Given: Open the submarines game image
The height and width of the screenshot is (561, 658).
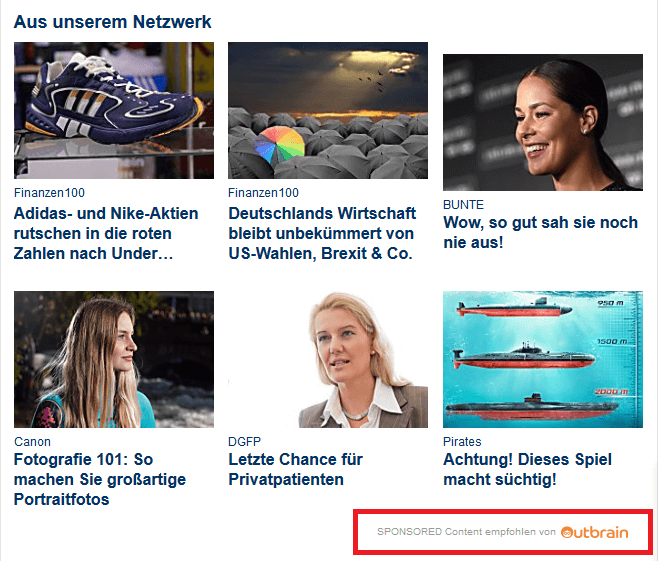Looking at the screenshot, I should [543, 359].
